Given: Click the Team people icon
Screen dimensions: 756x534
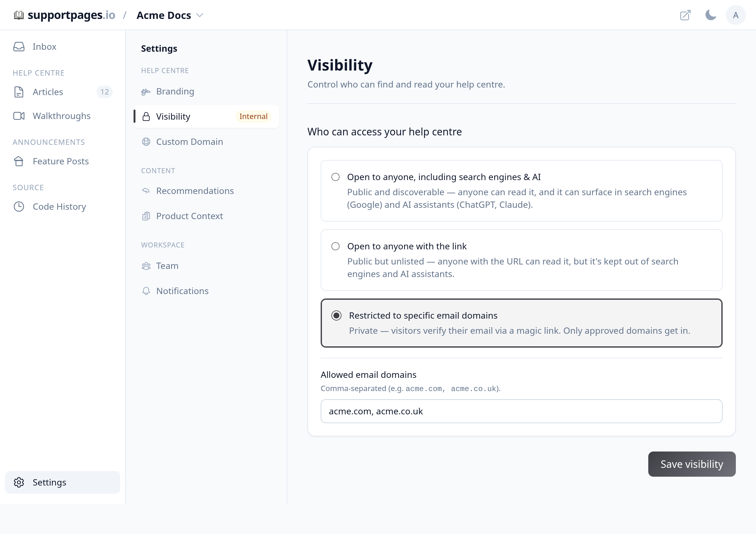Looking at the screenshot, I should [x=146, y=266].
